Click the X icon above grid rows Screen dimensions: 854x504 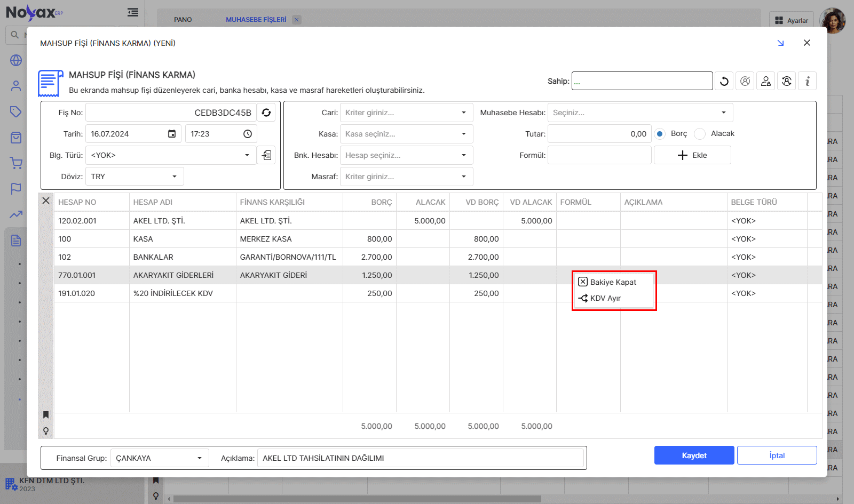point(46,201)
